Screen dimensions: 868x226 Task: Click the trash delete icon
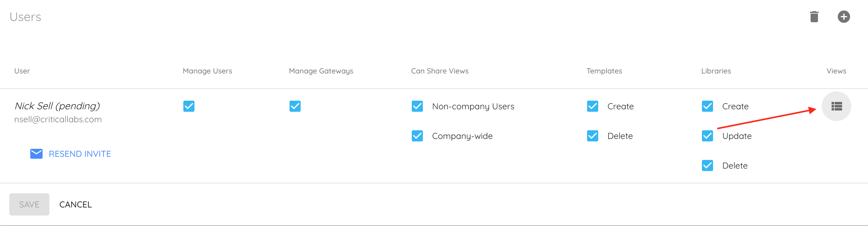814,16
